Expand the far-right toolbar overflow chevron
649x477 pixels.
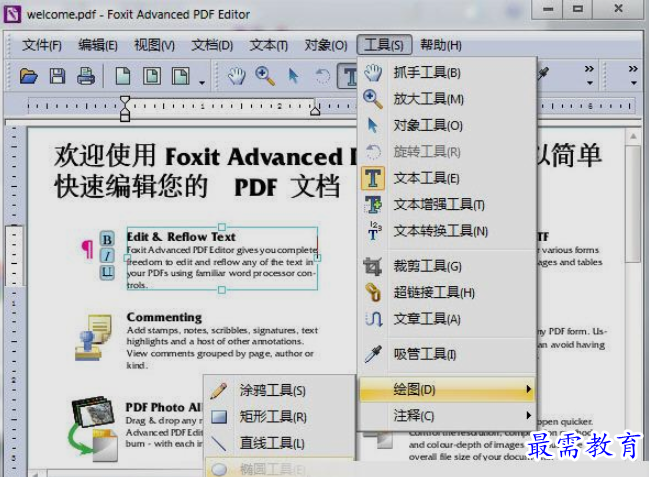[633, 69]
